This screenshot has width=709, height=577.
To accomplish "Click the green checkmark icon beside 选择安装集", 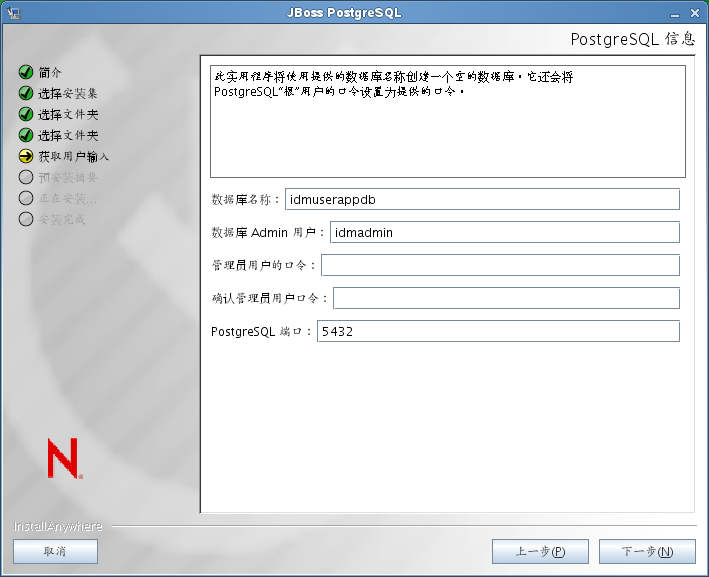I will pyautogui.click(x=26, y=93).
